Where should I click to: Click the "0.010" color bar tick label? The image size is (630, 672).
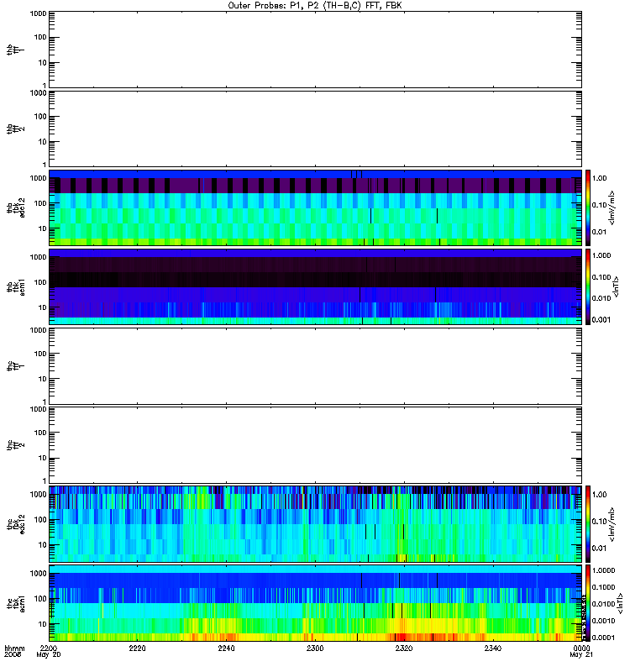(601, 298)
